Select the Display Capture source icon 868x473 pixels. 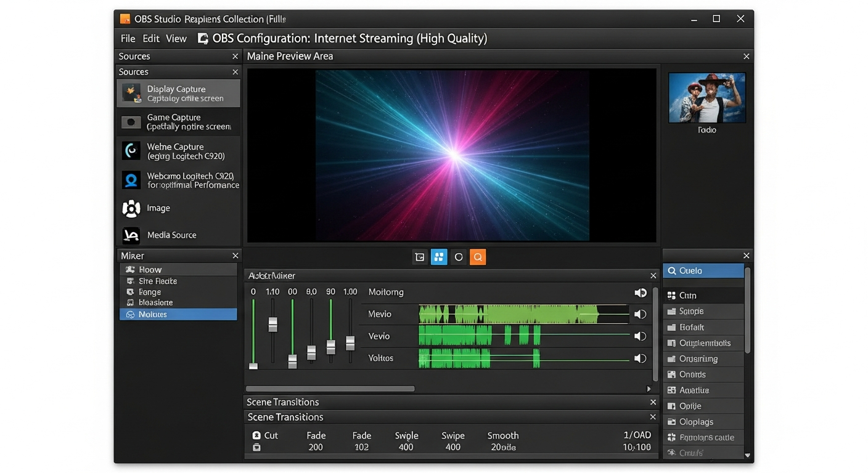(131, 93)
